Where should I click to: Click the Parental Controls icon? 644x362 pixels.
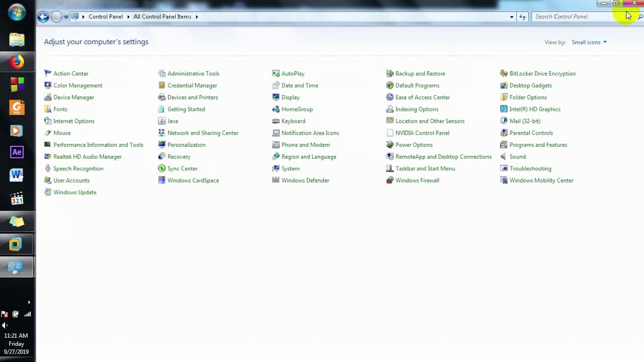(x=504, y=133)
